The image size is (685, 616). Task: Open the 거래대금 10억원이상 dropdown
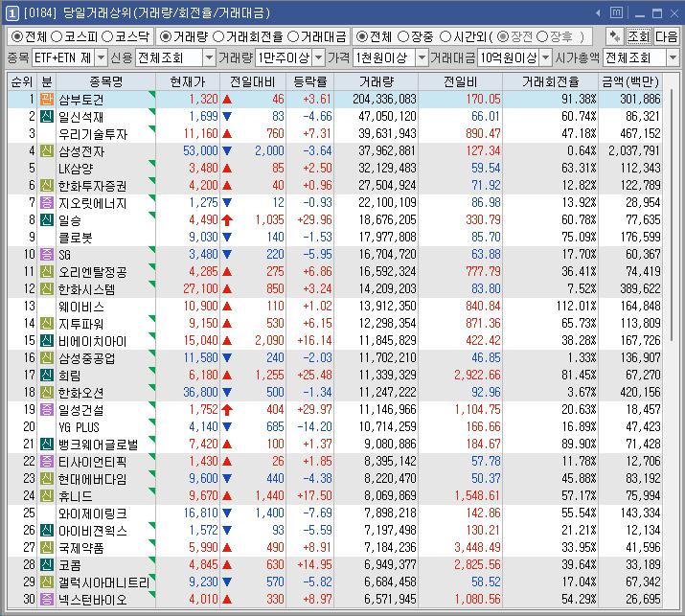(x=546, y=57)
